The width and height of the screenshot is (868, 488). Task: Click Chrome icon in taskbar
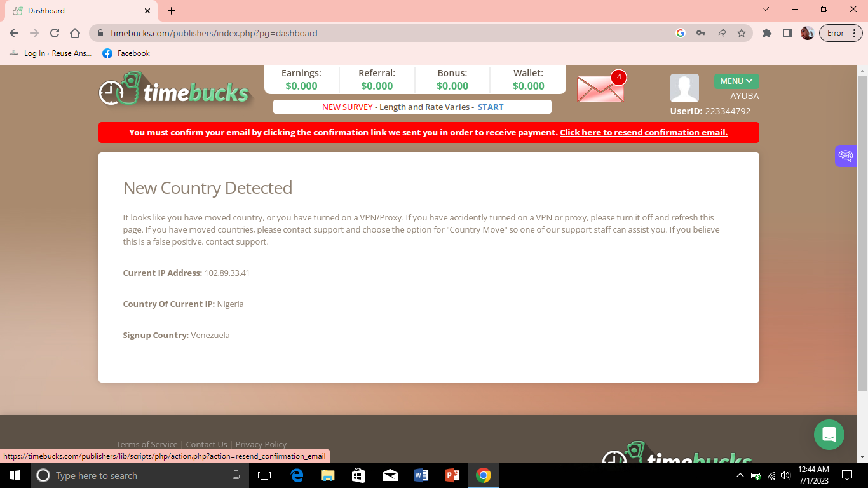[x=484, y=475]
